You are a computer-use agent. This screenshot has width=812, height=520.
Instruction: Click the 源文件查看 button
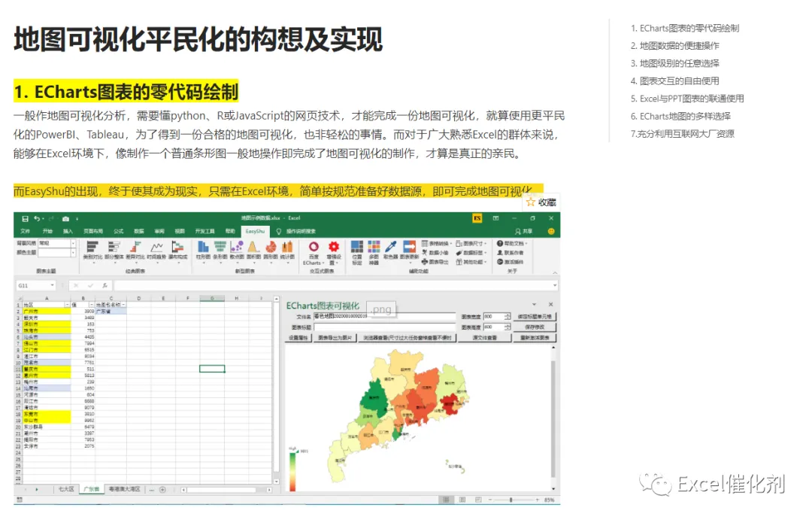(x=485, y=337)
